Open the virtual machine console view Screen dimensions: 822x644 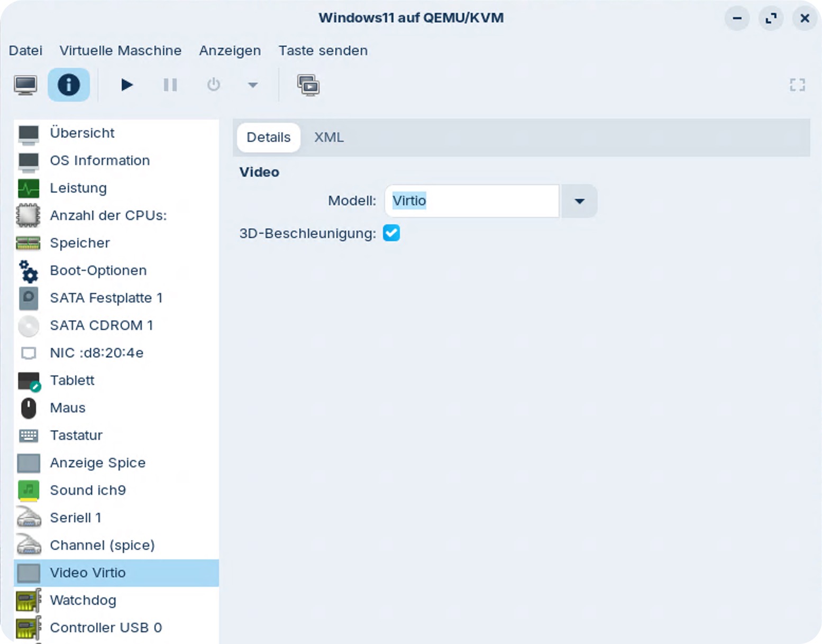25,84
